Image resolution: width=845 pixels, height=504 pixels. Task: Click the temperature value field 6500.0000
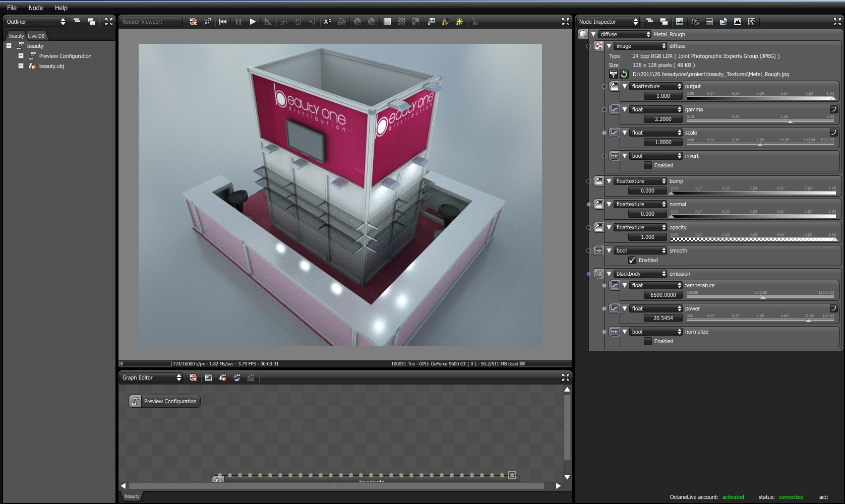[663, 295]
